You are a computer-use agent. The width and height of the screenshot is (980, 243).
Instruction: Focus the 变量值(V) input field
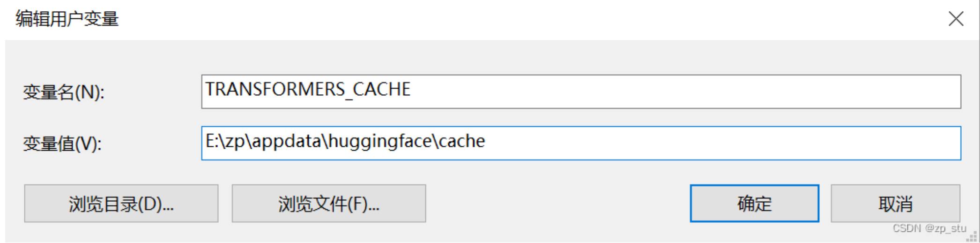(581, 143)
